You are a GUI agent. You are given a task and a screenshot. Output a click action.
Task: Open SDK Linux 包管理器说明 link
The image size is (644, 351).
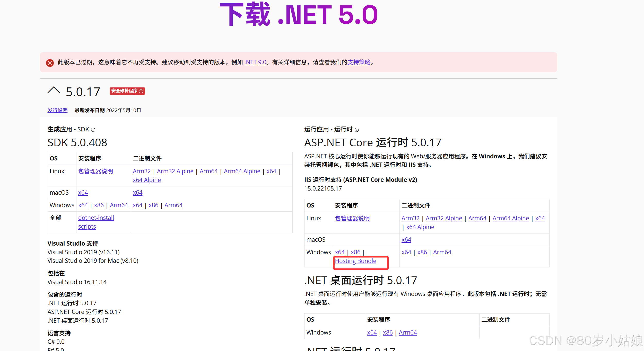[95, 171]
